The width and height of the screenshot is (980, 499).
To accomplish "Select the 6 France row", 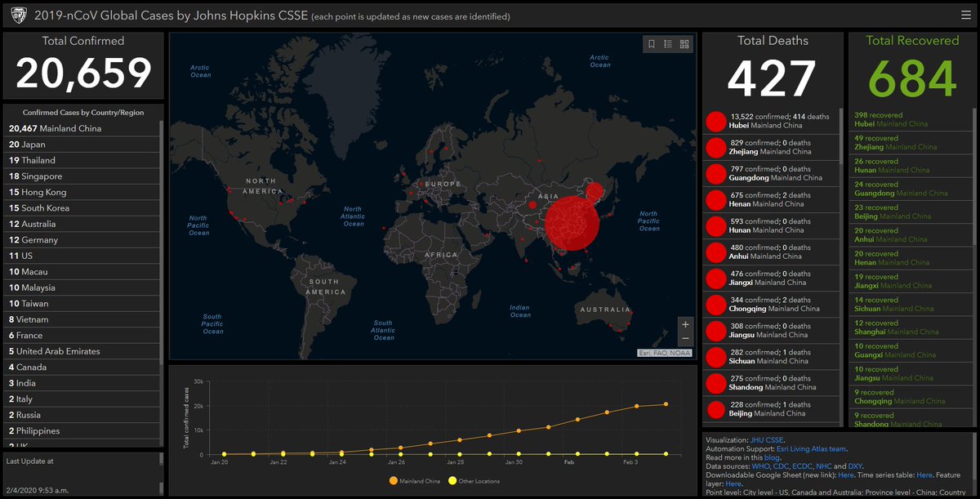I will pos(82,336).
